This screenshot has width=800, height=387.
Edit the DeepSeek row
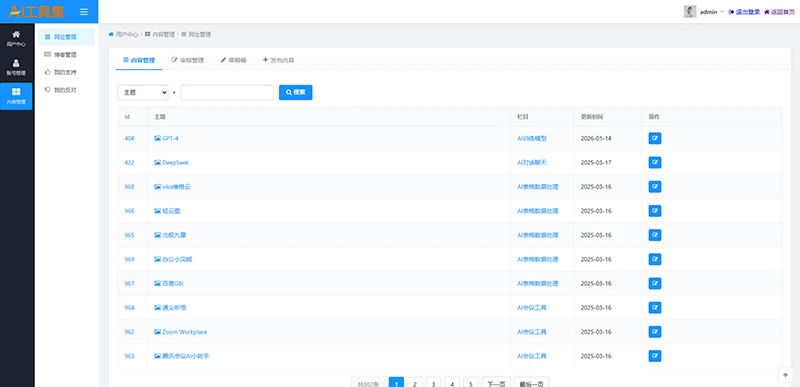(655, 163)
